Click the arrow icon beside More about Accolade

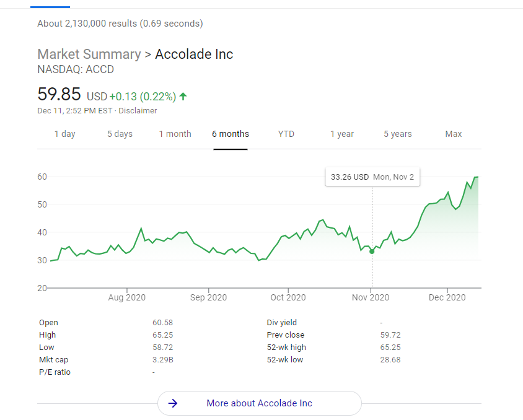click(x=173, y=403)
